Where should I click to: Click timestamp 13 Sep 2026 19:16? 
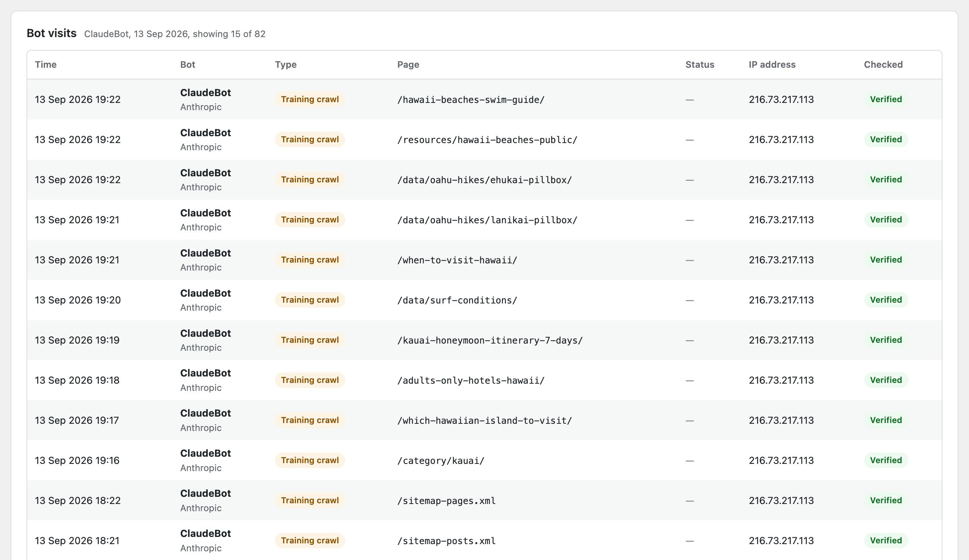pyautogui.click(x=77, y=460)
